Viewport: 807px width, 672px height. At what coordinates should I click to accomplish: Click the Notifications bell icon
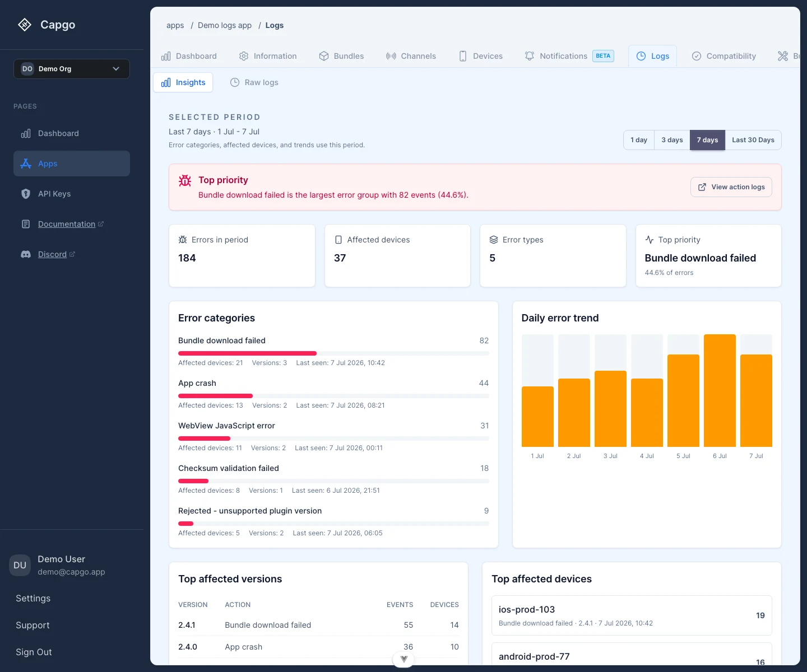tap(530, 56)
